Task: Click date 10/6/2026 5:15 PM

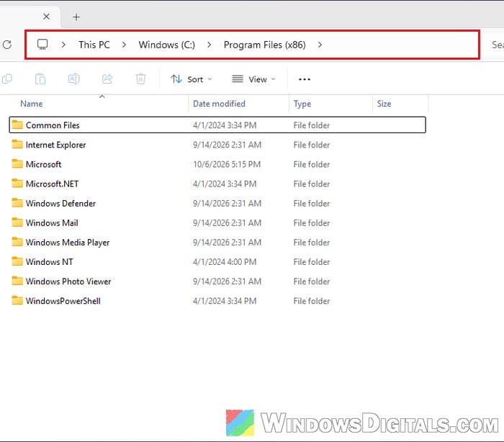Action: pyautogui.click(x=227, y=164)
